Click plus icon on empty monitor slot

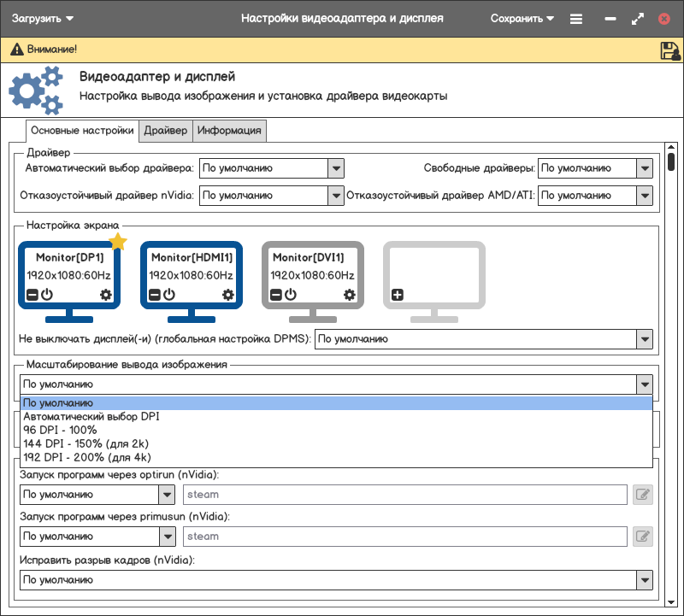click(x=398, y=295)
